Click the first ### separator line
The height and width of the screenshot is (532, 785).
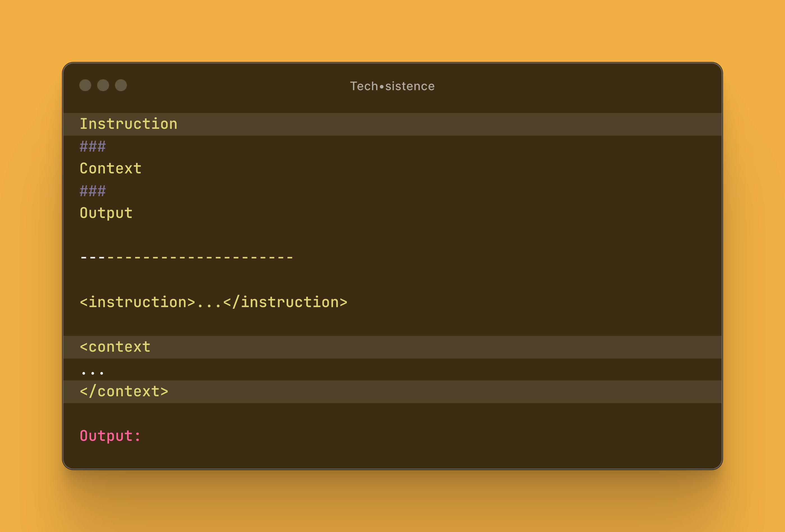tap(93, 147)
